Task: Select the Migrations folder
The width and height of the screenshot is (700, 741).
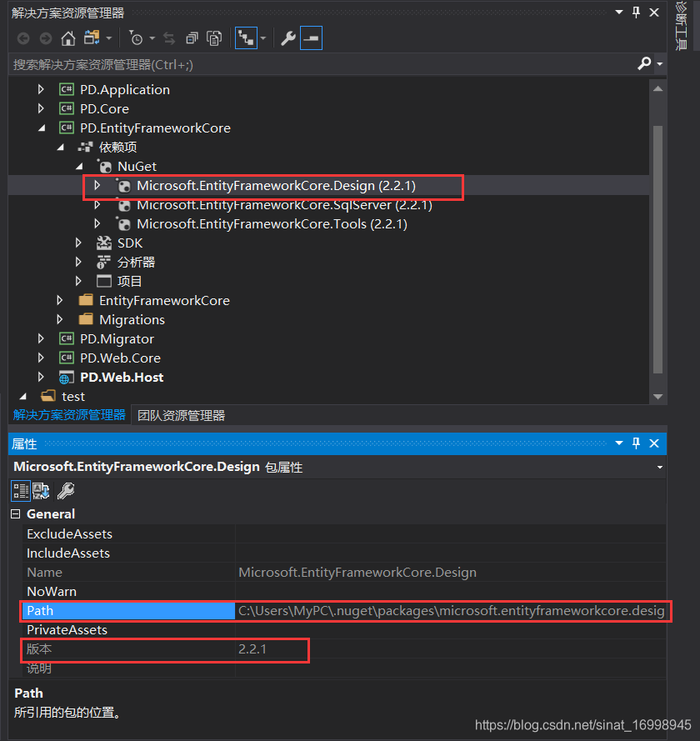Action: tap(132, 320)
